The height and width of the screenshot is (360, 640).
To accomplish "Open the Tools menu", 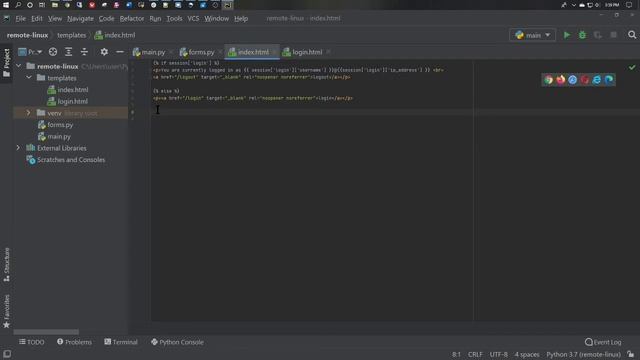I will point(174,18).
